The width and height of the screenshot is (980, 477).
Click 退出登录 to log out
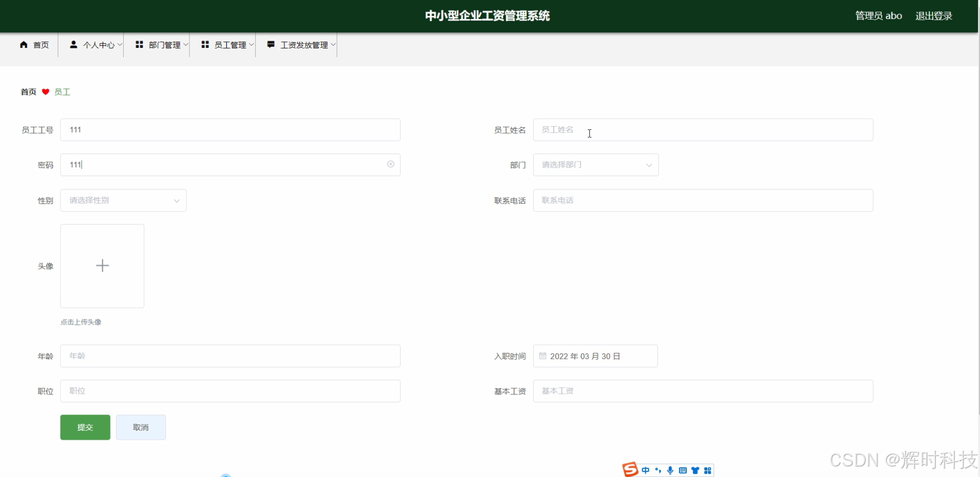[934, 15]
